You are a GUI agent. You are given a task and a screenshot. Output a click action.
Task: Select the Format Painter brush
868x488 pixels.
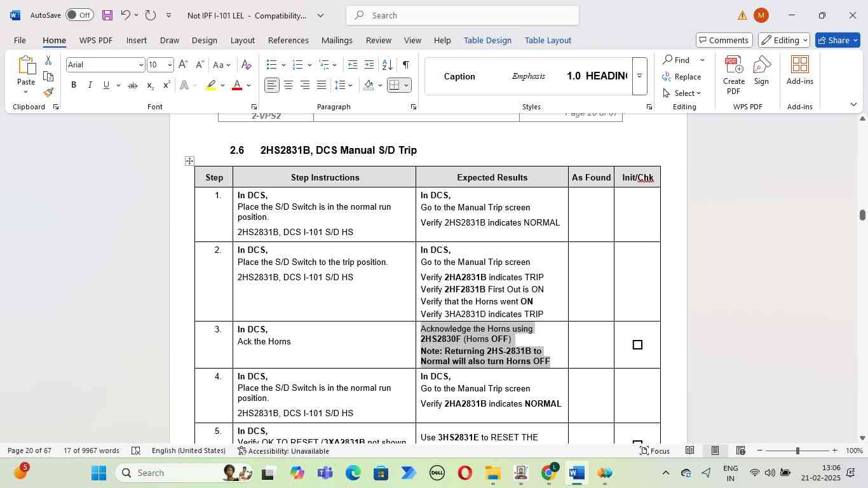click(x=48, y=93)
